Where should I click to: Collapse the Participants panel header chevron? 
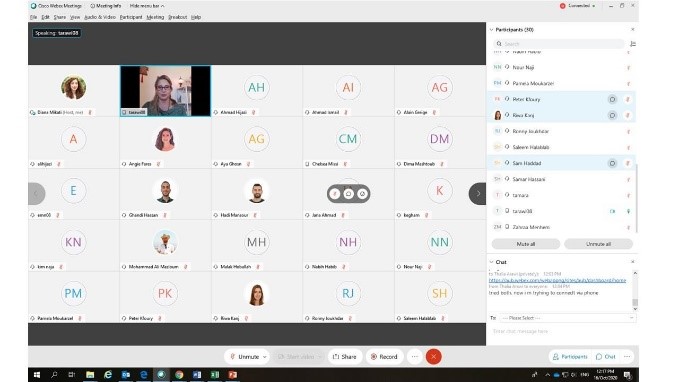click(491, 29)
